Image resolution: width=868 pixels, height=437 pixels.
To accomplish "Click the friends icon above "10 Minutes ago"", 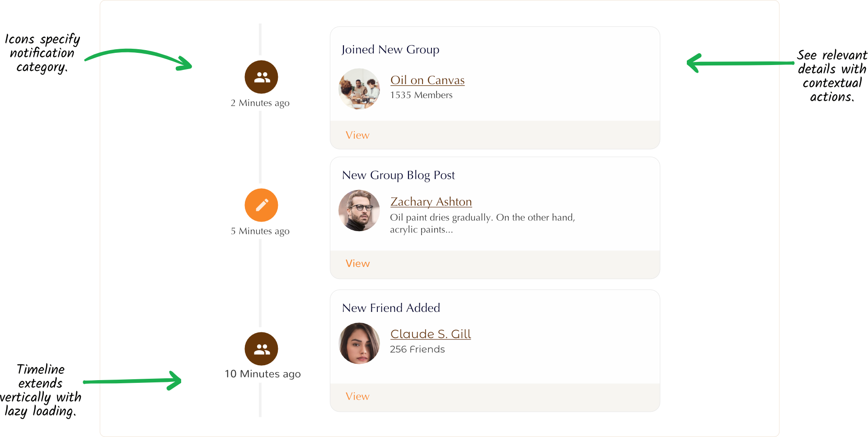I will pyautogui.click(x=261, y=349).
